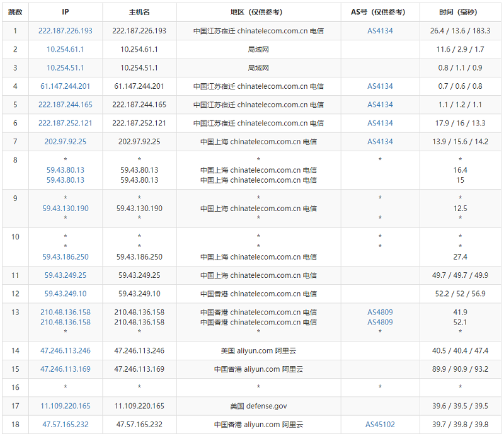Open IP link 10.254.51.1
Image resolution: width=504 pixels, height=436 pixels.
coord(66,68)
